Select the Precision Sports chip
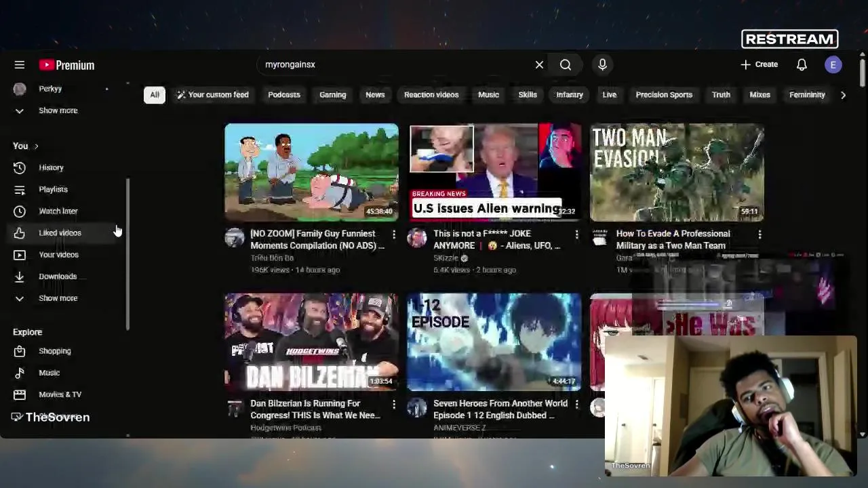Screen dimensions: 868x488 click(664, 95)
